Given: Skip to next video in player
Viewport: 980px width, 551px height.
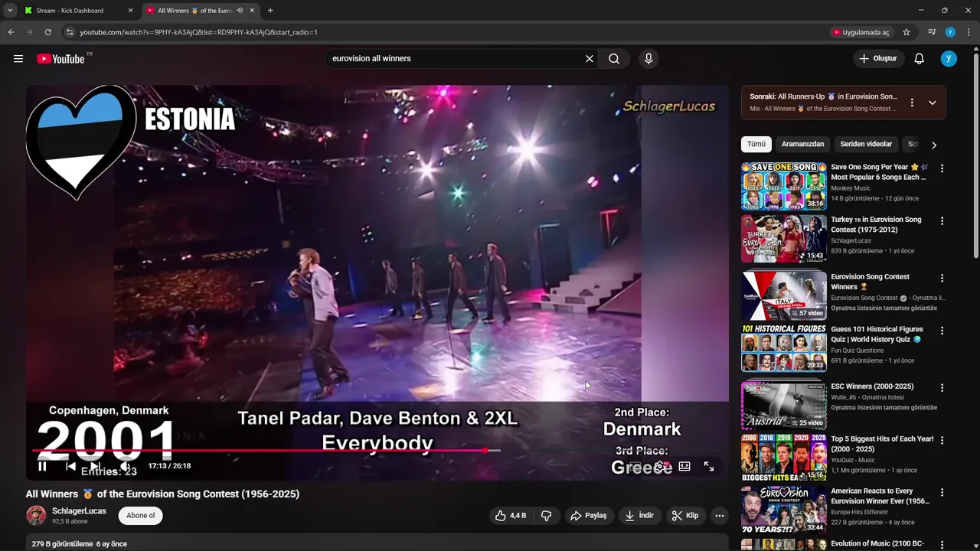Looking at the screenshot, I should tap(95, 466).
